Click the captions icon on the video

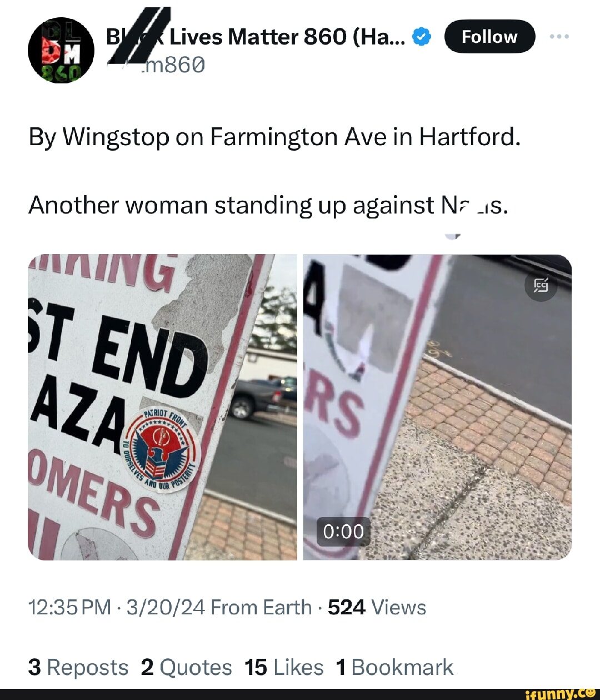(541, 286)
